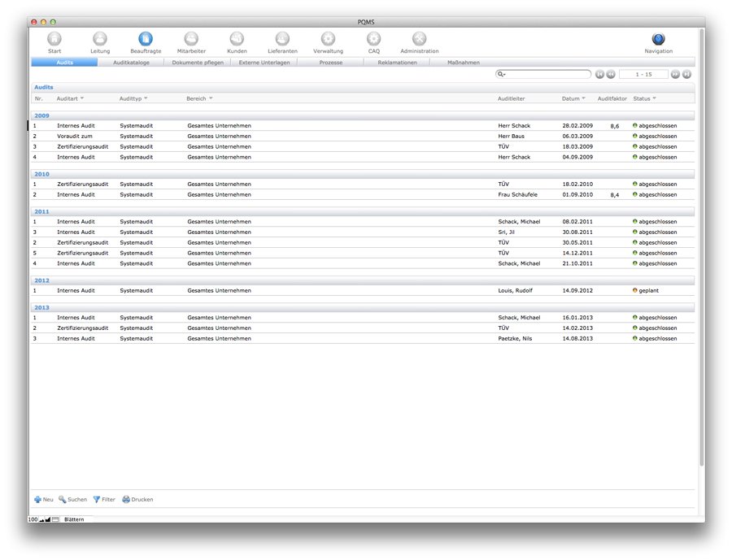Open the Mitarbeiter module icon
732x560 pixels.
point(191,38)
